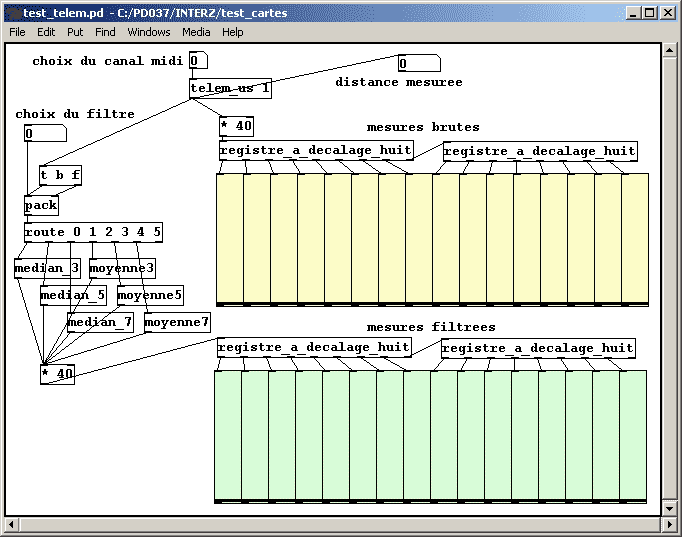Click the first yellow slider in mesures brutes

tap(230, 238)
